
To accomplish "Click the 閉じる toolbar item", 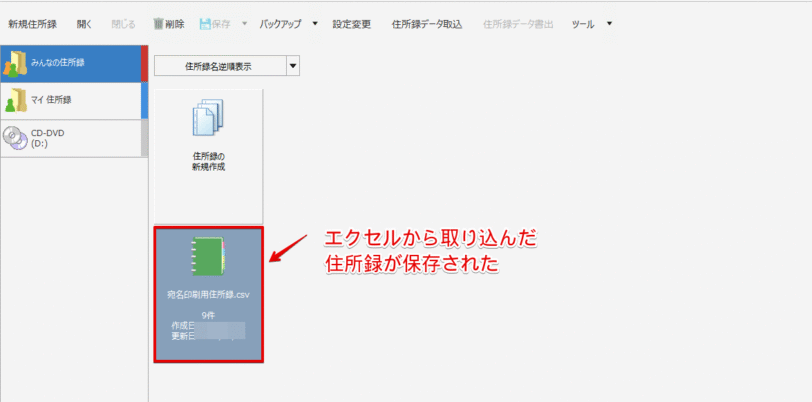I will point(123,24).
